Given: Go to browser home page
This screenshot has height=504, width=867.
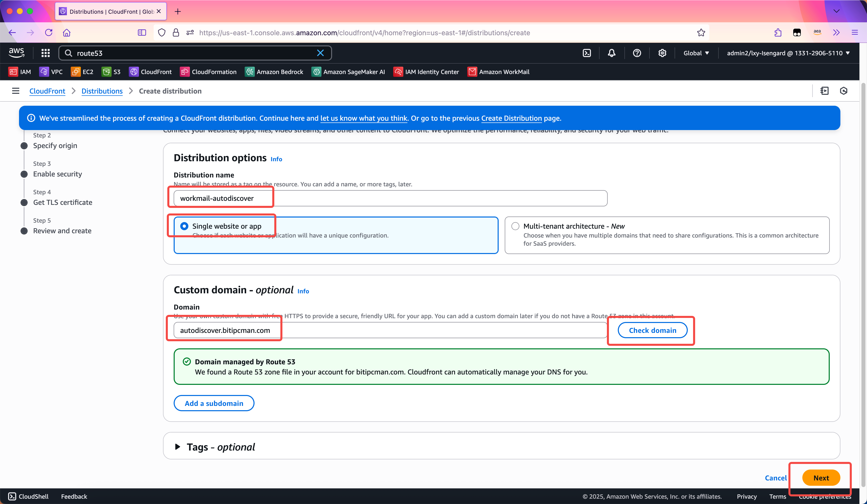Looking at the screenshot, I should (66, 33).
